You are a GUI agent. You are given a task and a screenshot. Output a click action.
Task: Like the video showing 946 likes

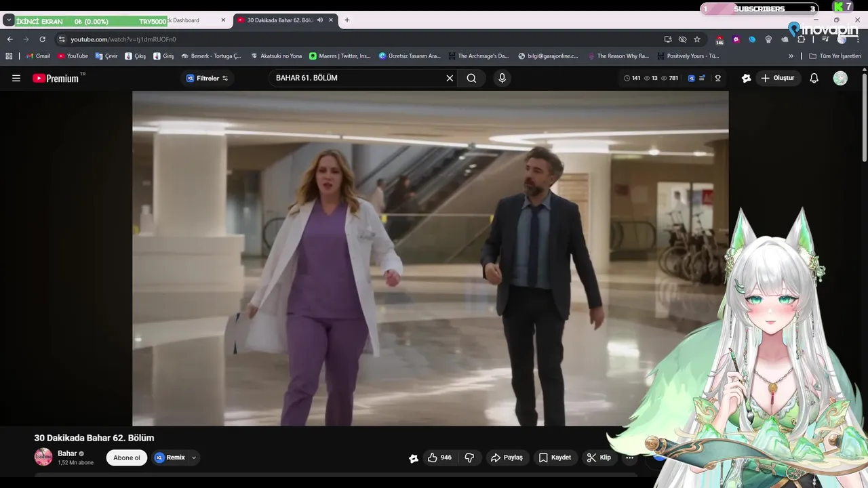pyautogui.click(x=439, y=457)
